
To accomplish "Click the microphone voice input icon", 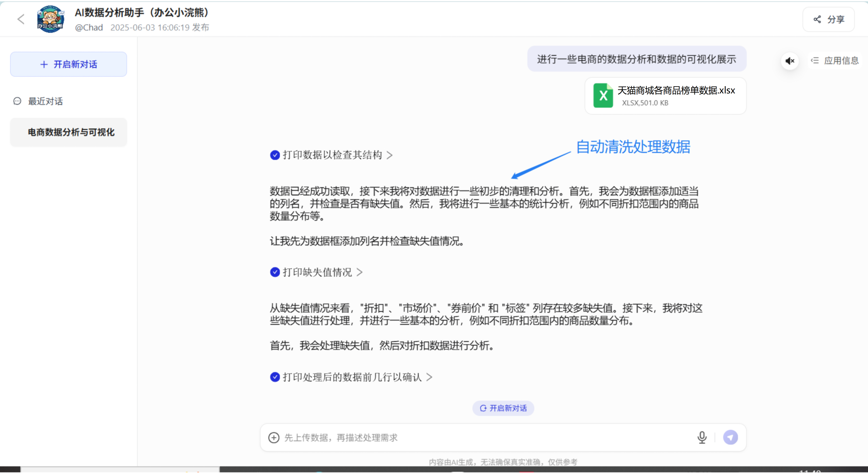I will (702, 438).
